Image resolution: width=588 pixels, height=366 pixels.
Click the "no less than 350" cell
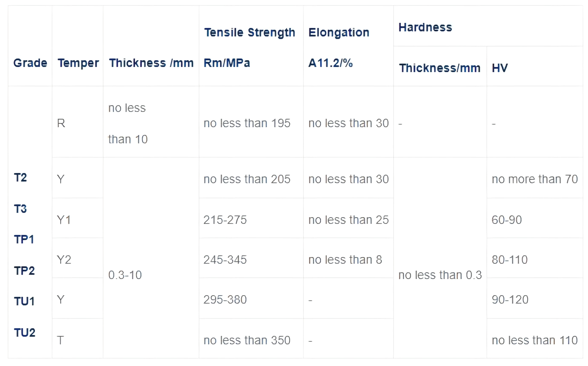[247, 340]
